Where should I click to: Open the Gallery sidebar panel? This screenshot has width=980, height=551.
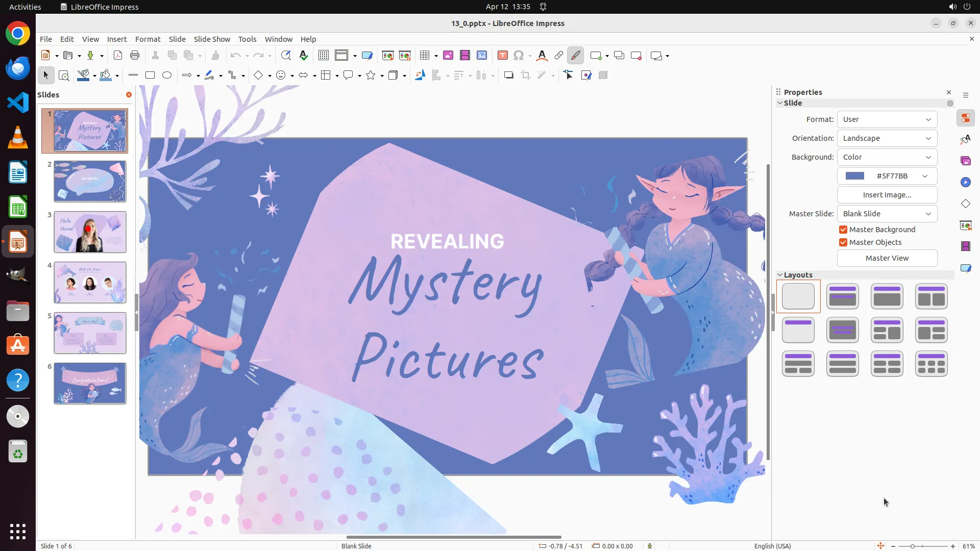(x=966, y=161)
